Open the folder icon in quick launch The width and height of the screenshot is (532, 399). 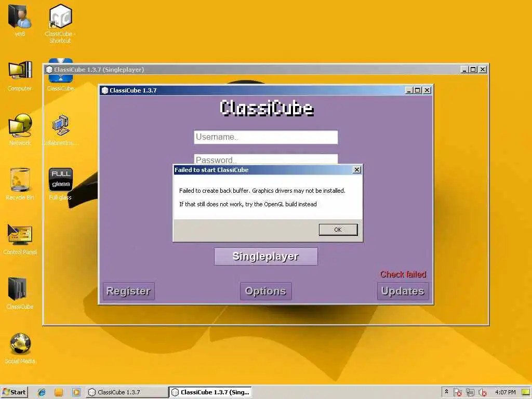point(59,392)
